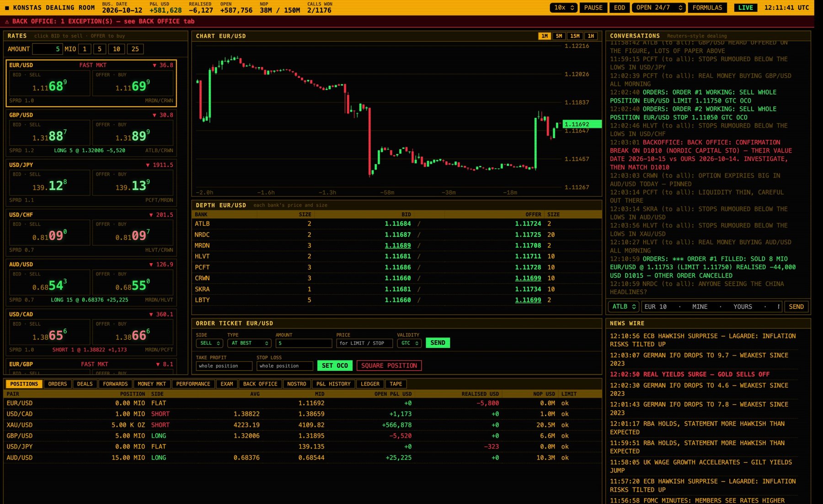
Task: Select the 5M chart timeframe
Action: [x=559, y=36]
